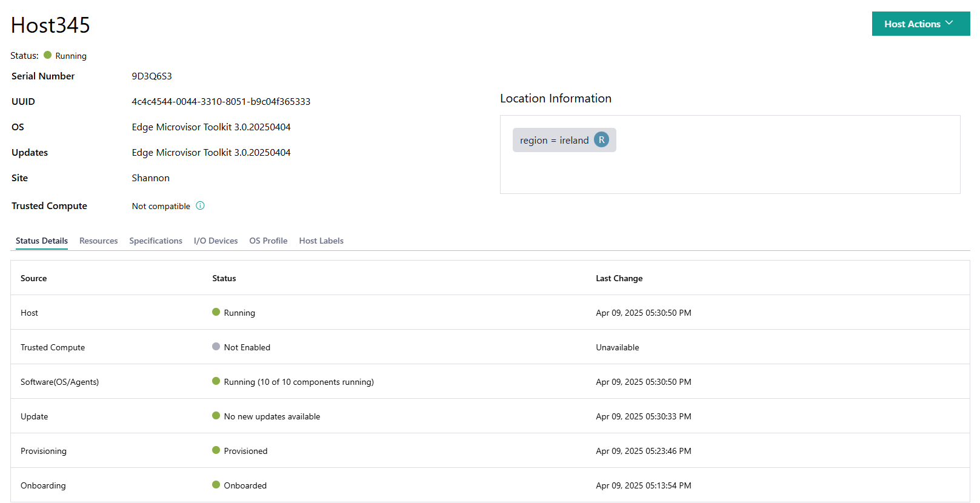
Task: Go to the Host Labels tab
Action: pos(321,241)
